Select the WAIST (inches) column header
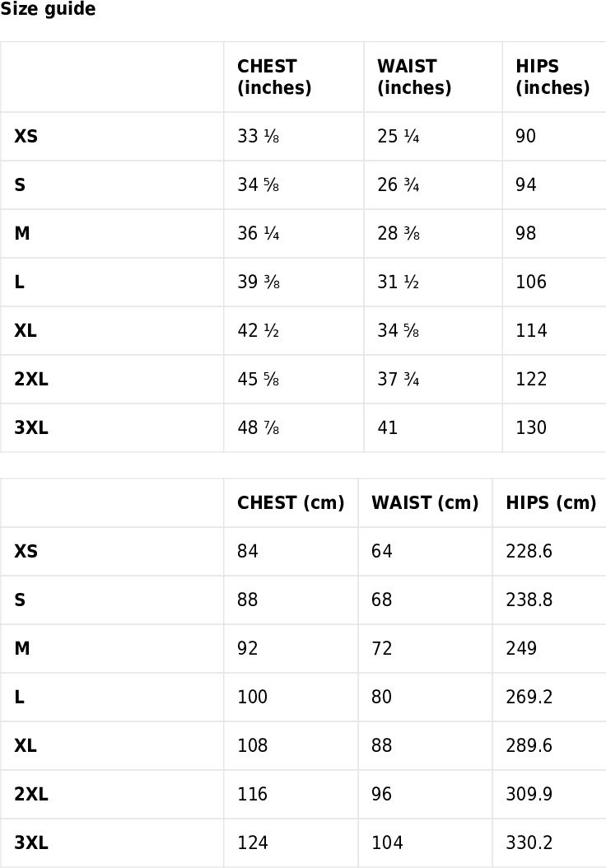The height and width of the screenshot is (868, 606). click(x=414, y=77)
